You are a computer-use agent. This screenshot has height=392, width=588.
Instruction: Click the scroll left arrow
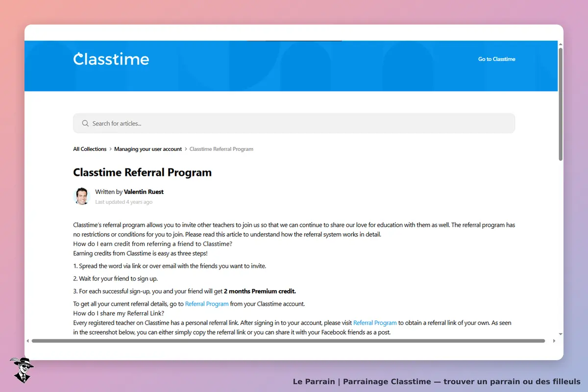click(x=28, y=341)
